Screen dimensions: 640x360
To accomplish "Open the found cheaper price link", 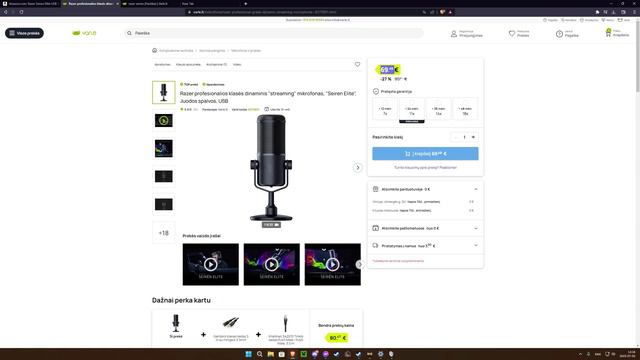I will pyautogui.click(x=425, y=167).
